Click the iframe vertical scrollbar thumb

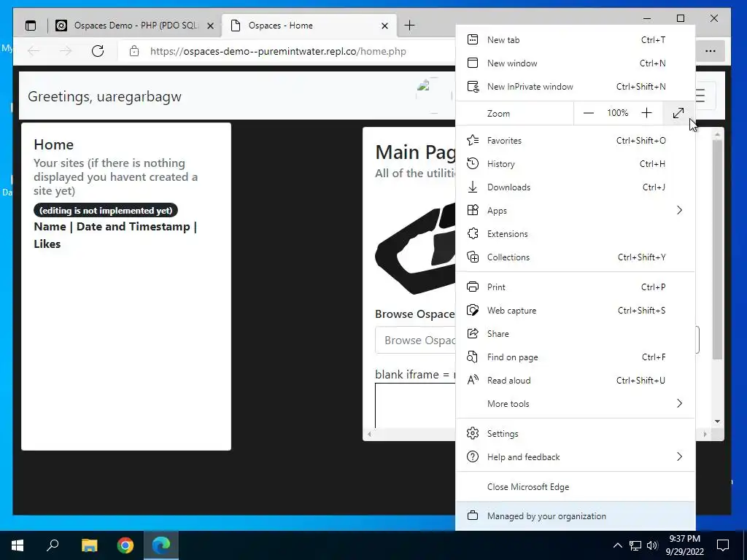click(x=717, y=250)
